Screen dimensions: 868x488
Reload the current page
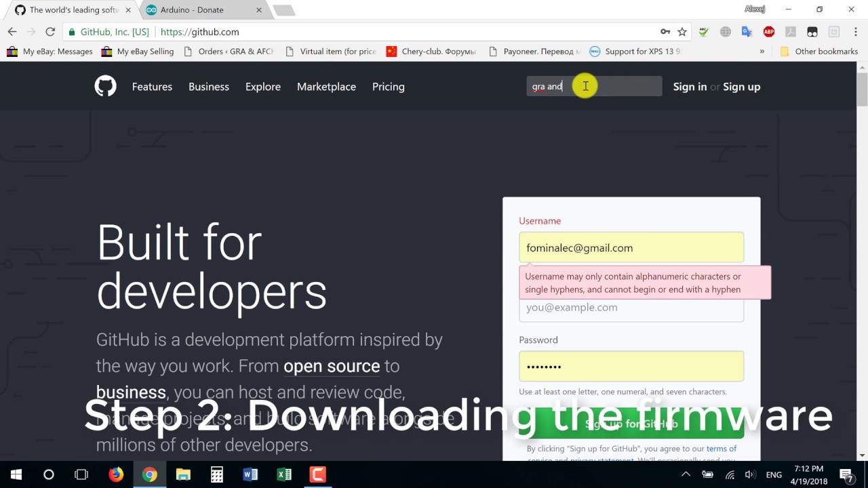[x=50, y=32]
